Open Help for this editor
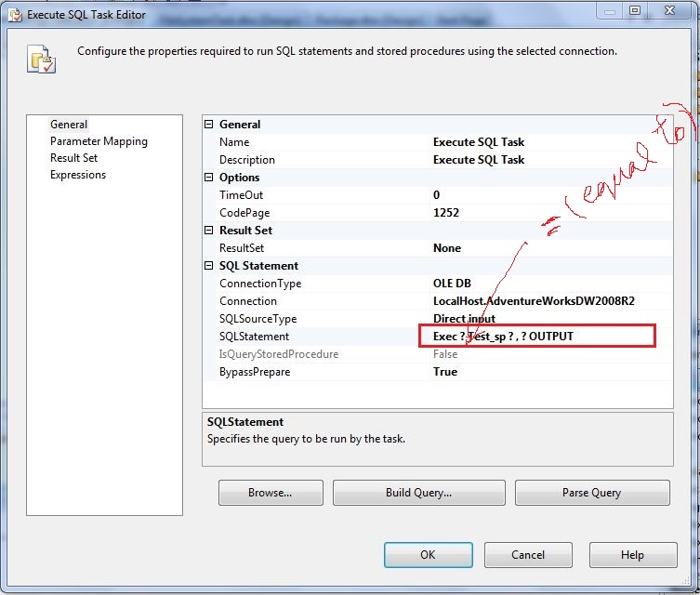 click(x=632, y=555)
